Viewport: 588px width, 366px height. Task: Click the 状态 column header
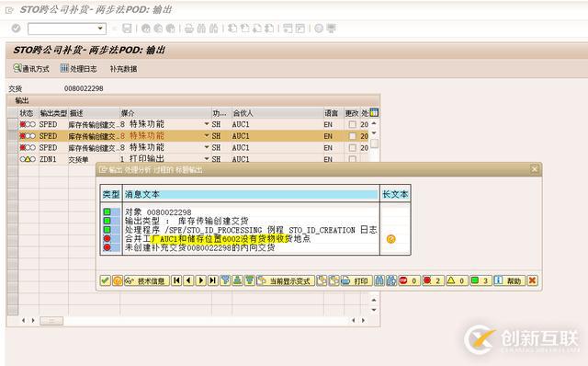point(28,112)
